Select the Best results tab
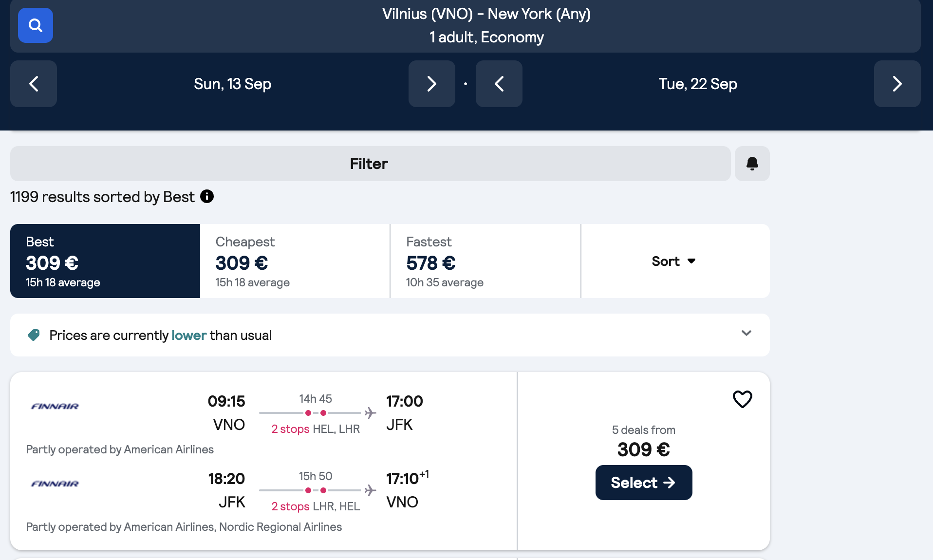 (x=105, y=261)
